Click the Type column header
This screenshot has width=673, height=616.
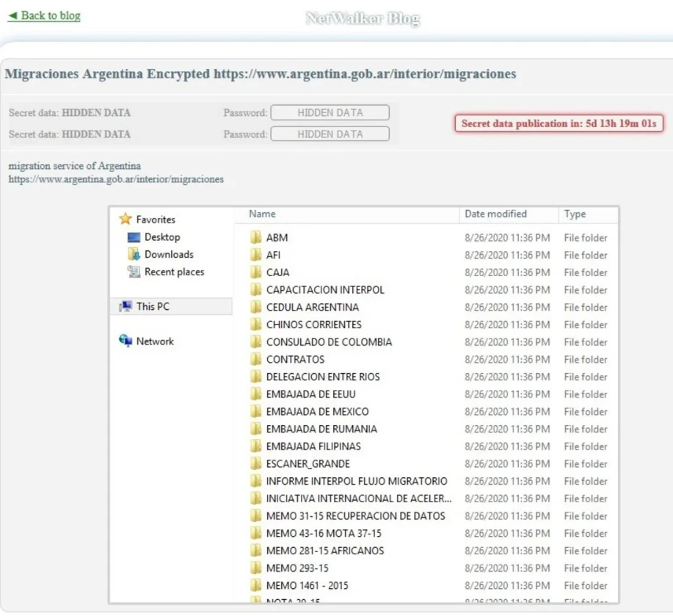pyautogui.click(x=575, y=214)
